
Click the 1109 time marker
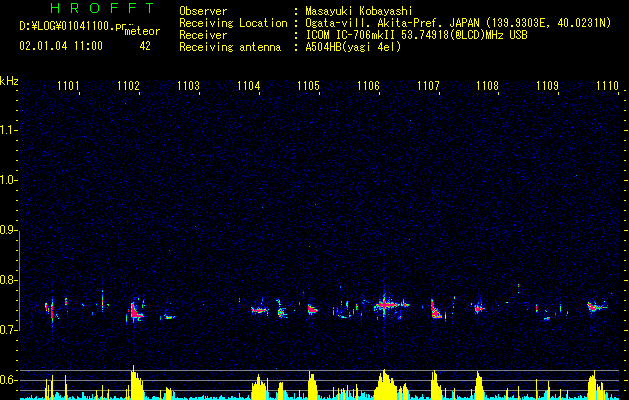coord(548,86)
